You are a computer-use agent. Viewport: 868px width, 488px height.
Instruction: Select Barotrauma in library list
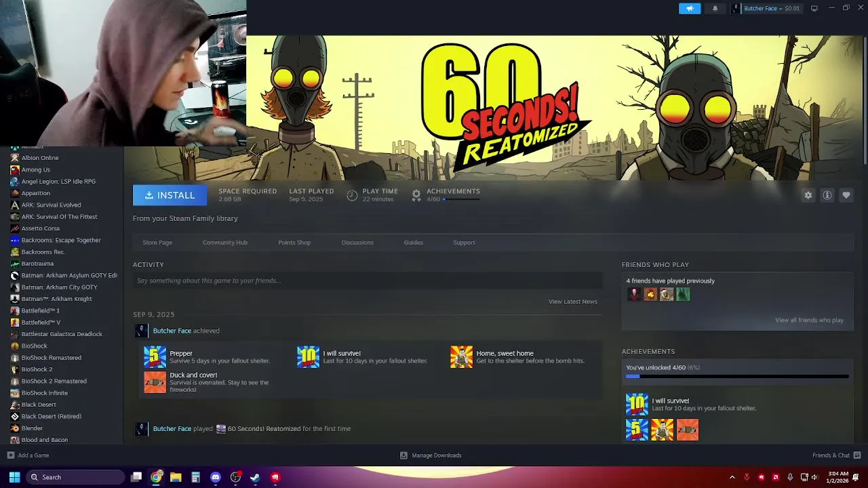point(37,264)
